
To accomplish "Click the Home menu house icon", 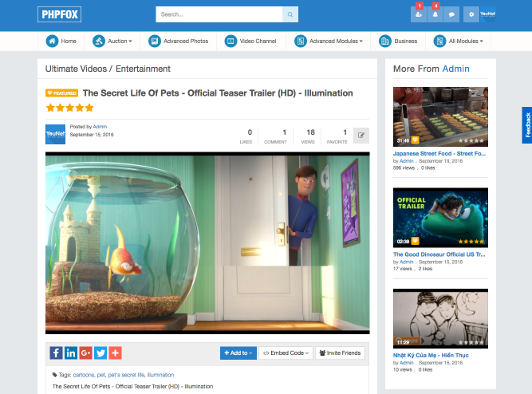I will (52, 41).
